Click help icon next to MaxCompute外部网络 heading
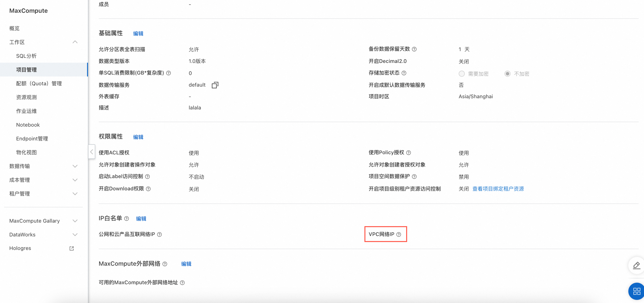 165,264
